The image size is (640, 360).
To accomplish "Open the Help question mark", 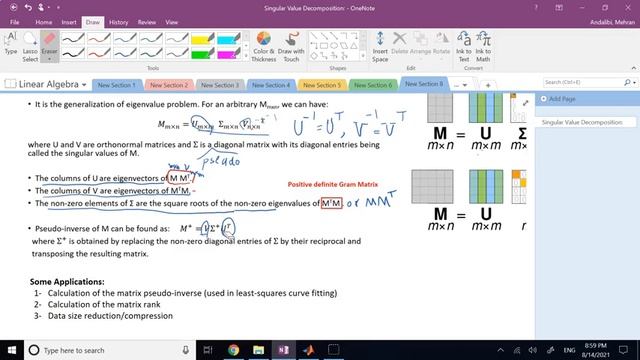I will tap(536, 7).
